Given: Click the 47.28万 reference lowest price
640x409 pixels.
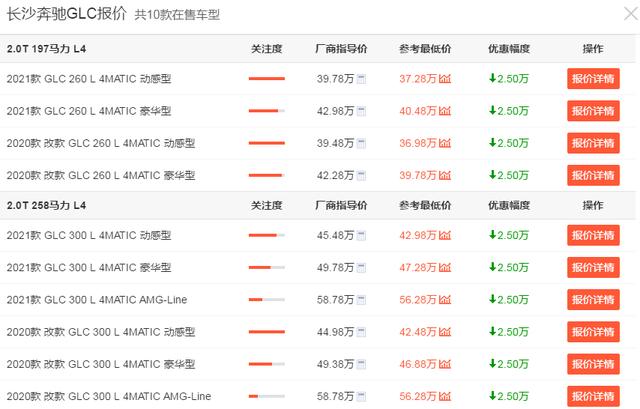Looking at the screenshot, I should coord(418,268).
